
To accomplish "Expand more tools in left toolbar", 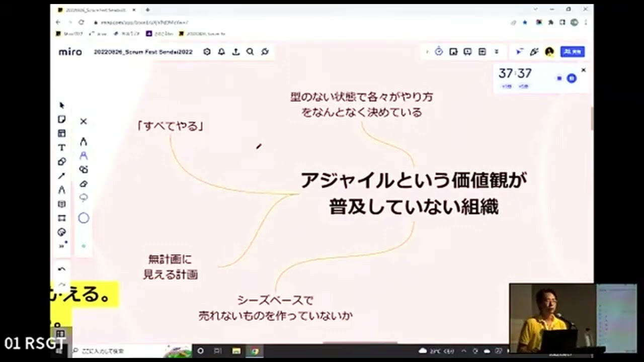I will pyautogui.click(x=62, y=246).
